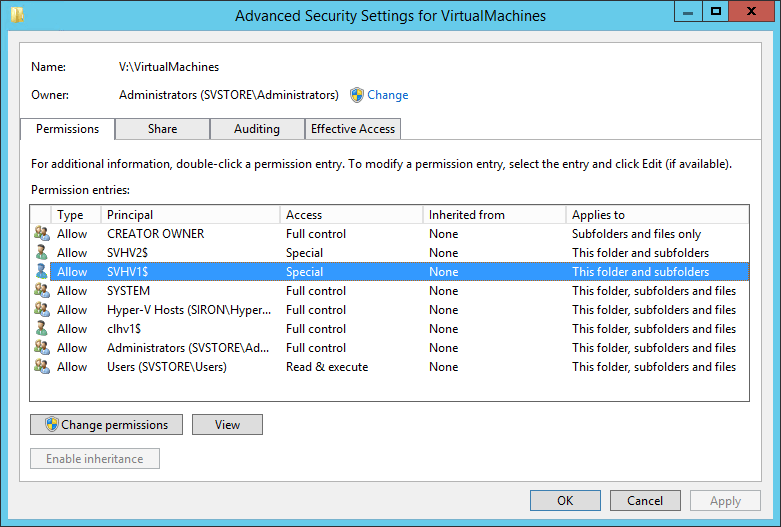Click the group icon for Hyper-V Hosts

tap(42, 309)
